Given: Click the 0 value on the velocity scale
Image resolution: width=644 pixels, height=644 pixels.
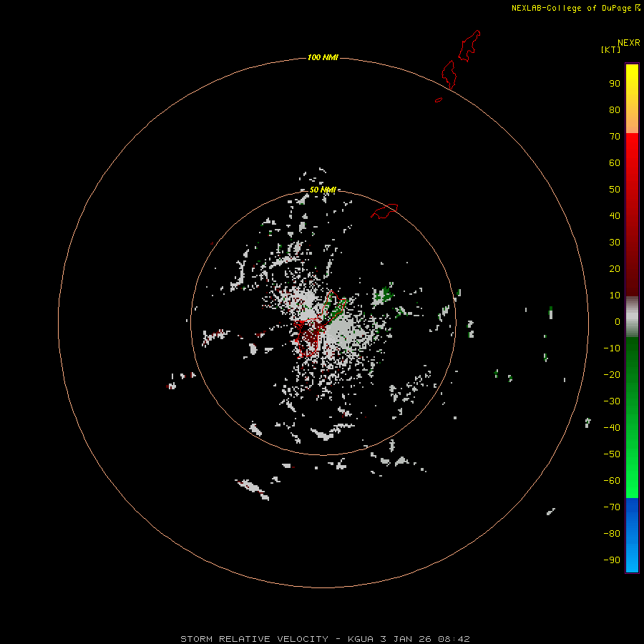Looking at the screenshot, I should pos(618,322).
